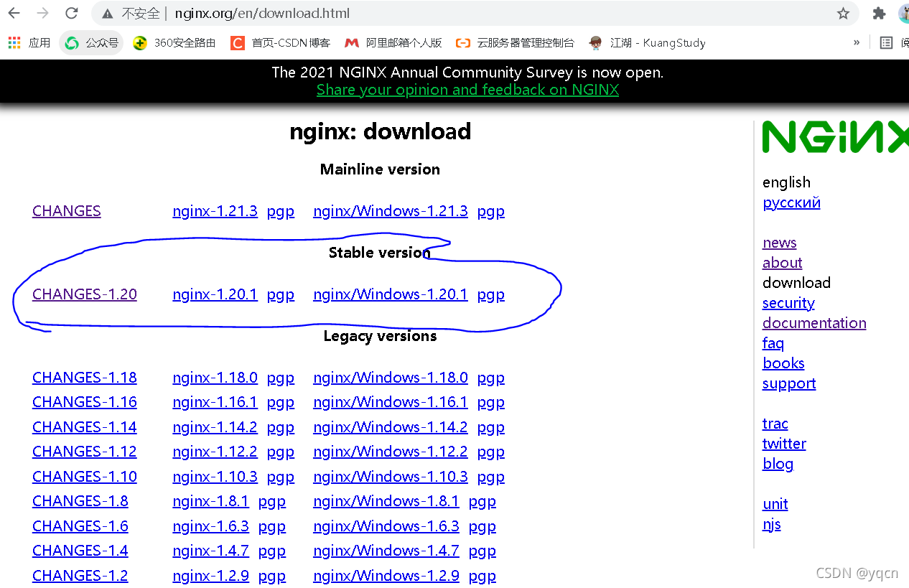Open the 阿里邮箱个人版 bookmark
This screenshot has height=588, width=909.
tap(393, 43)
